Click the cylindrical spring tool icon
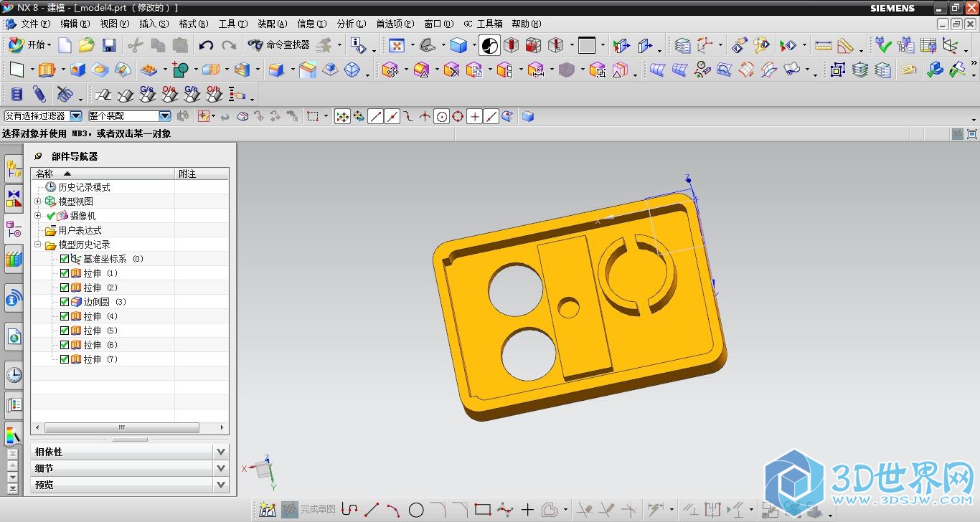This screenshot has width=980, height=522. 17,95
